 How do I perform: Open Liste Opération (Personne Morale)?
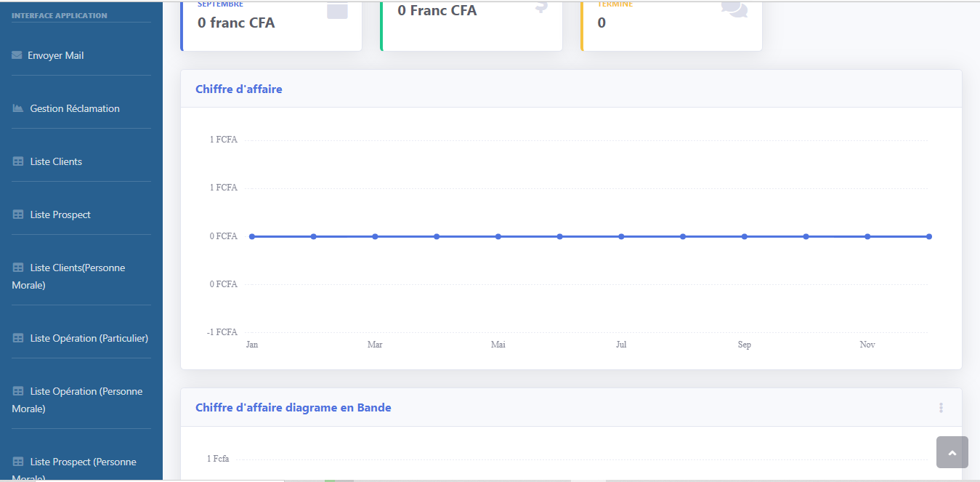[x=86, y=392]
